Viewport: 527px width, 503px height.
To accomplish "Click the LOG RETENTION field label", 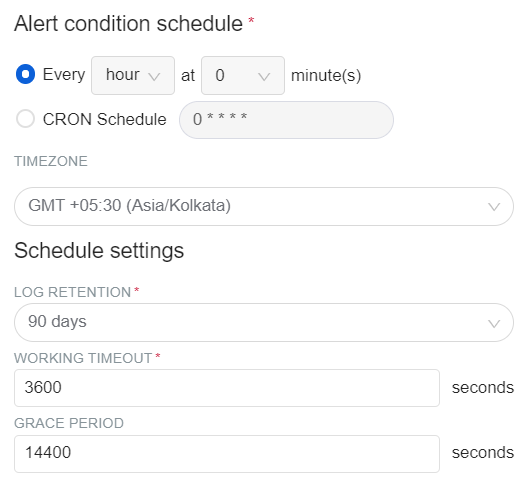I will [73, 292].
